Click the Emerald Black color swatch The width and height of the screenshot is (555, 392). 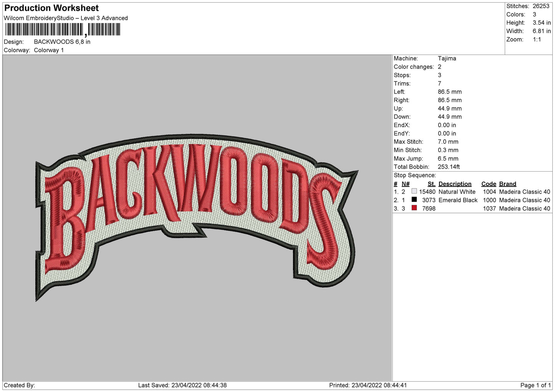414,200
